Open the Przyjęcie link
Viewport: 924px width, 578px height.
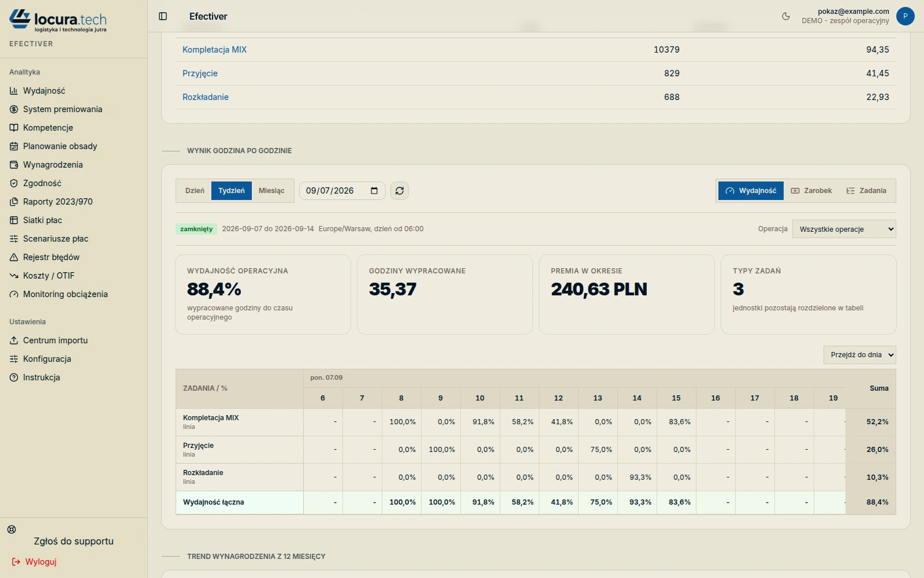point(200,73)
